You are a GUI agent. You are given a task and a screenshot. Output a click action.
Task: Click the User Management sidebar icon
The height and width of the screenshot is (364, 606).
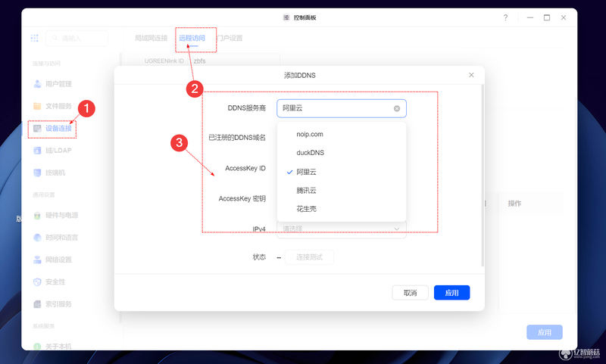tap(37, 84)
